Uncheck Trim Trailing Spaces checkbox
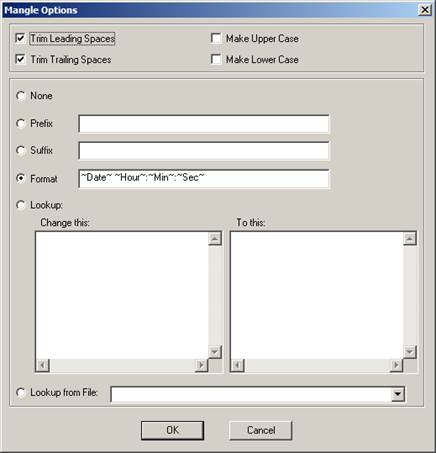436x453 pixels. (x=20, y=59)
